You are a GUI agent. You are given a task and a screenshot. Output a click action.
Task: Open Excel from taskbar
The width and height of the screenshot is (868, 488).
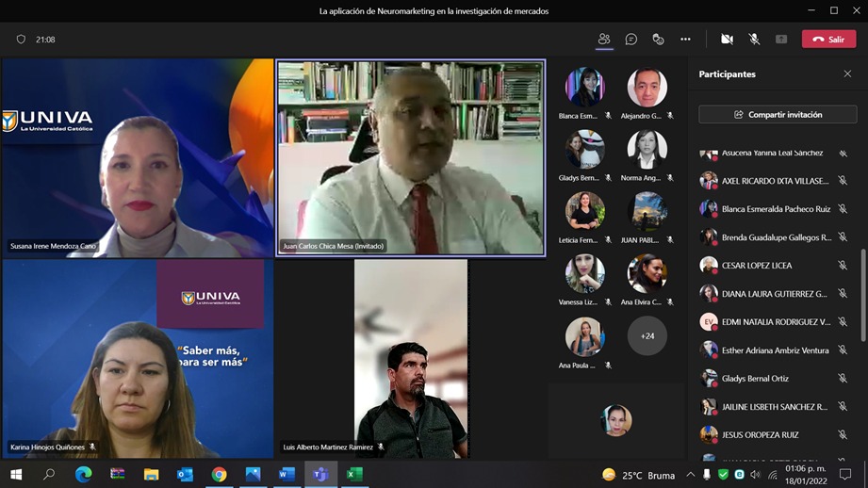pyautogui.click(x=355, y=474)
